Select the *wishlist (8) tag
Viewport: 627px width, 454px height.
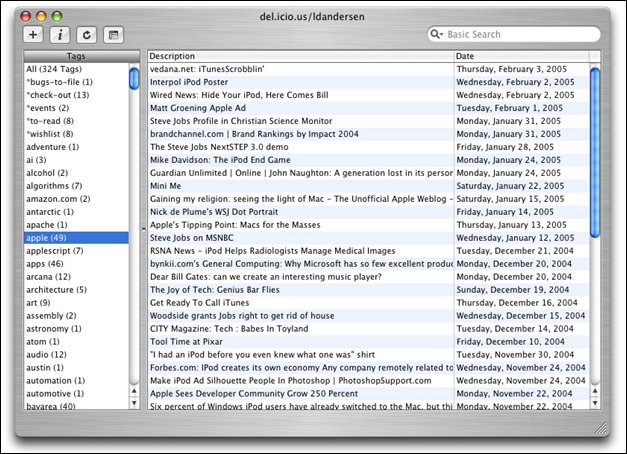[x=76, y=134]
